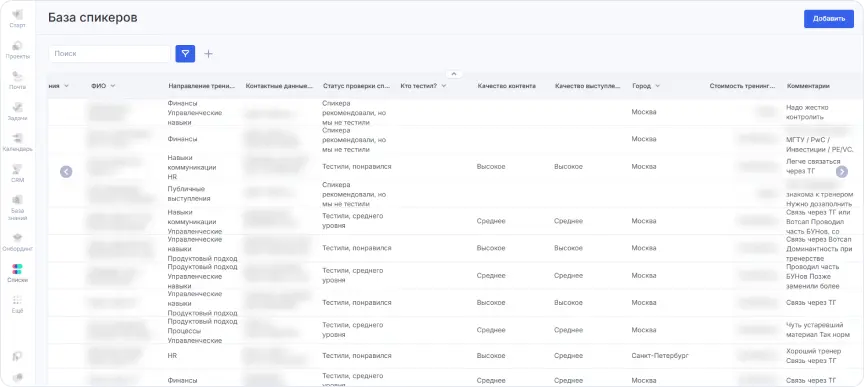The image size is (864, 387).
Task: Click comment Легче связаться через ТГ
Action: pos(813,166)
